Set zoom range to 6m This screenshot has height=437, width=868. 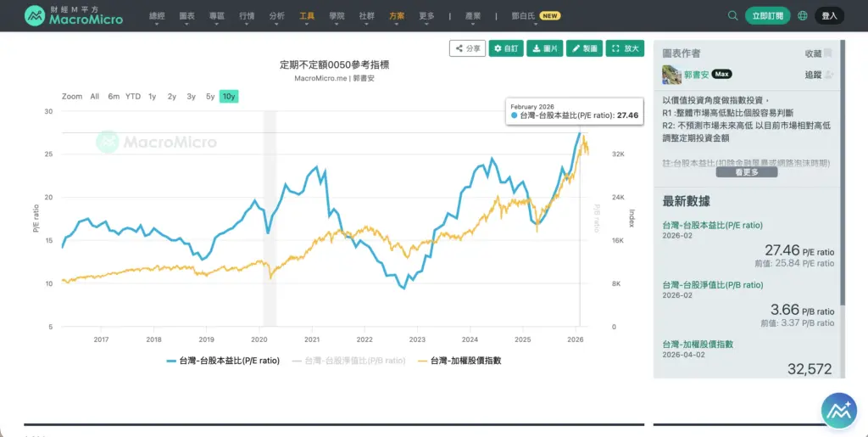114,97
